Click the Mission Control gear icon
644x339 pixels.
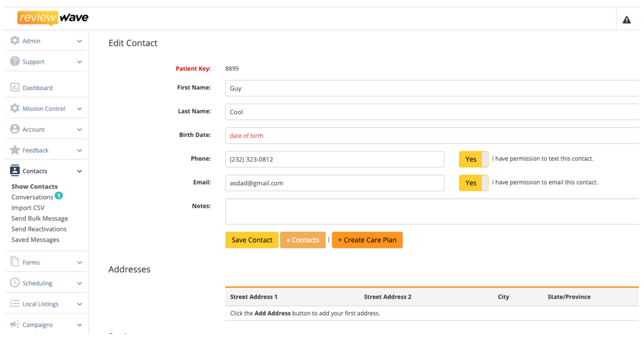pos(15,108)
